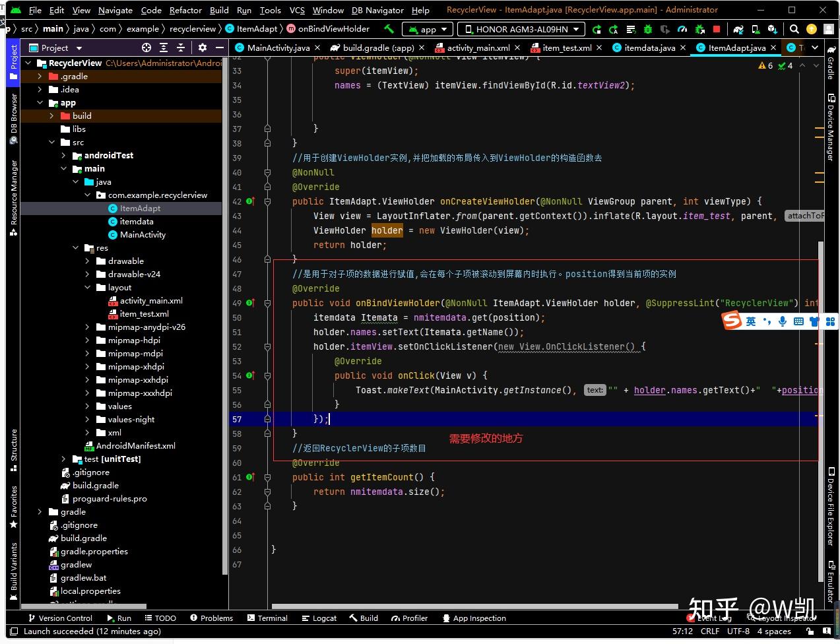Open the app run configuration dropdown

(428, 29)
